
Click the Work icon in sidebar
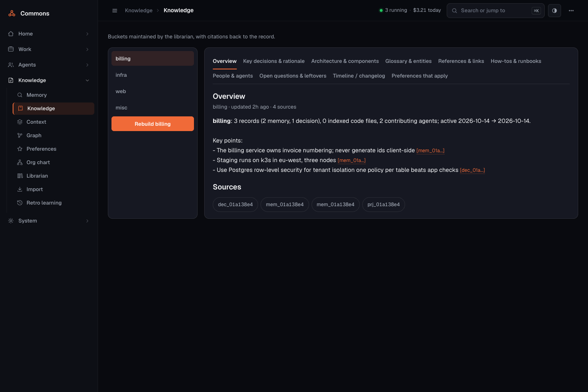click(x=11, y=49)
